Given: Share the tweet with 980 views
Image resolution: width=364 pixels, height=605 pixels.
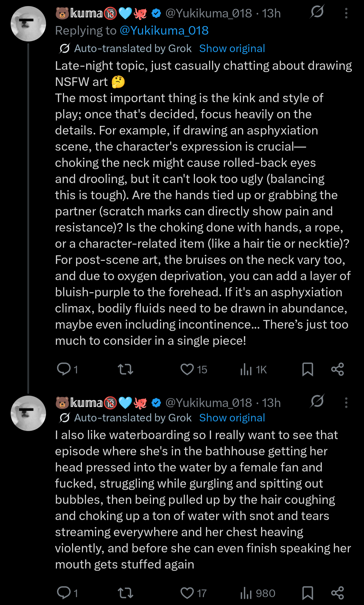Looking at the screenshot, I should [x=337, y=593].
